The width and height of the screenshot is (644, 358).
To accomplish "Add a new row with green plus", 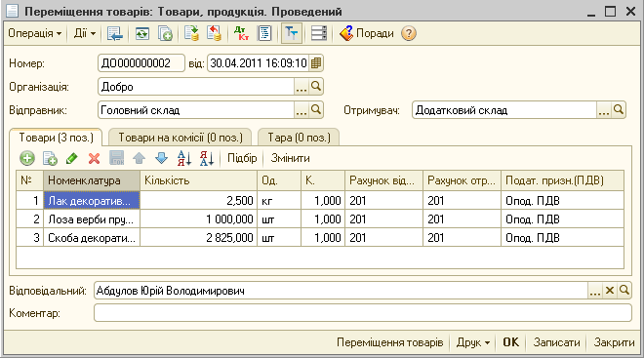I will 27,158.
